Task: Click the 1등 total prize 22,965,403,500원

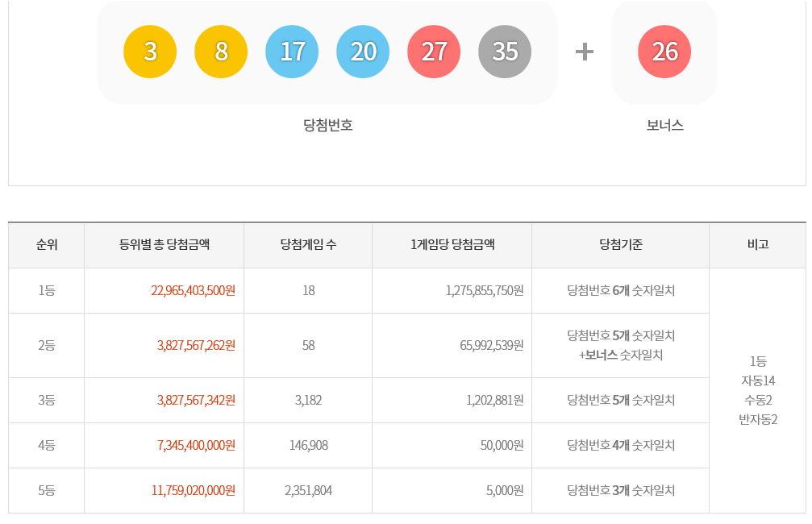Action: click(193, 290)
